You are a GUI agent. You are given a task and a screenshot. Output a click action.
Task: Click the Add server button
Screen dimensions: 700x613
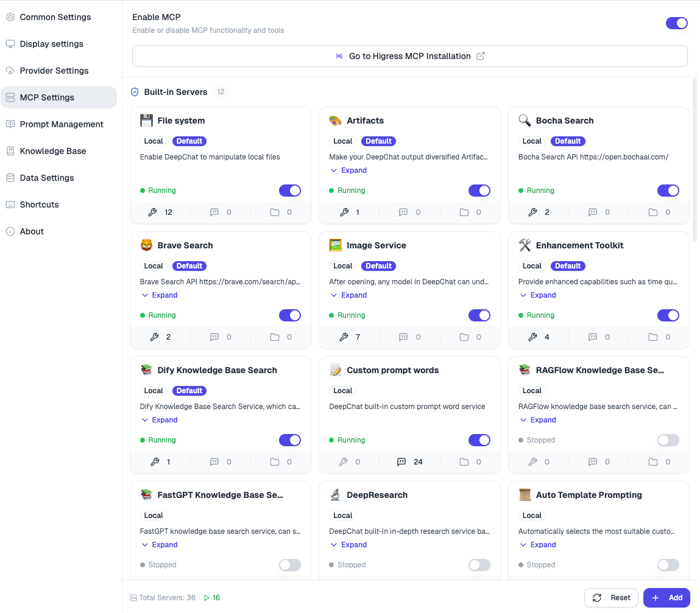coord(666,598)
